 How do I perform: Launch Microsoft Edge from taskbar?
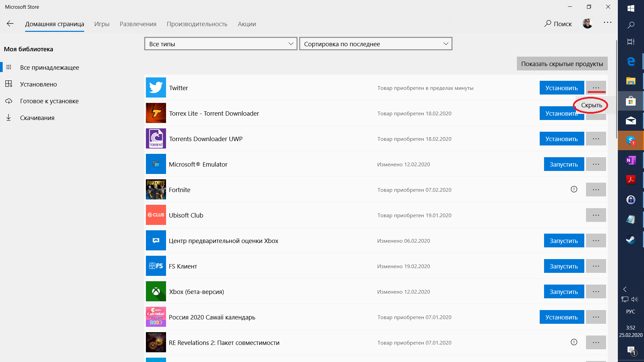tap(631, 61)
